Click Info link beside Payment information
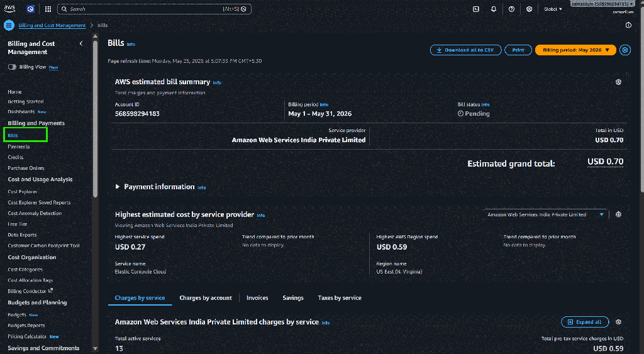 [x=202, y=187]
